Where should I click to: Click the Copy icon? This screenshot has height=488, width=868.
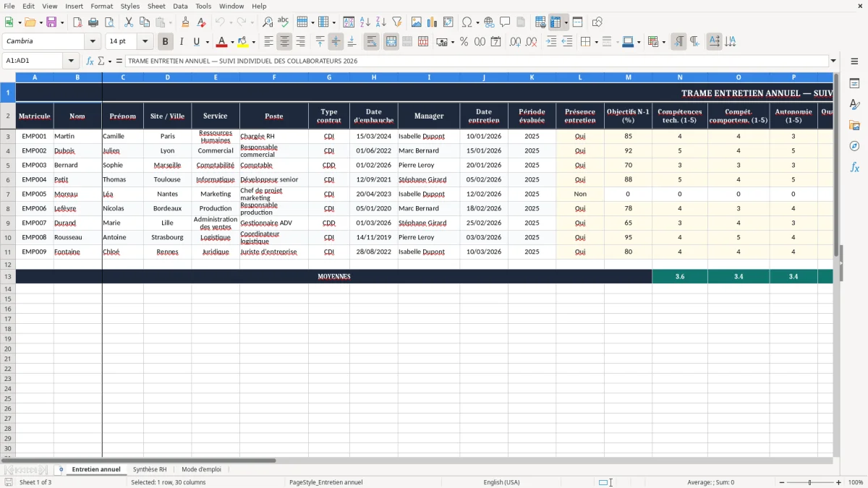145,22
